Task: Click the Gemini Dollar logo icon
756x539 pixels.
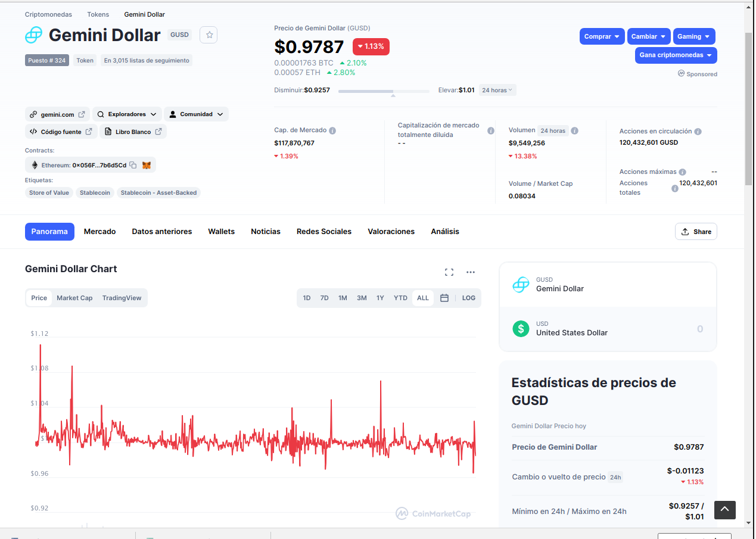Action: pos(33,35)
